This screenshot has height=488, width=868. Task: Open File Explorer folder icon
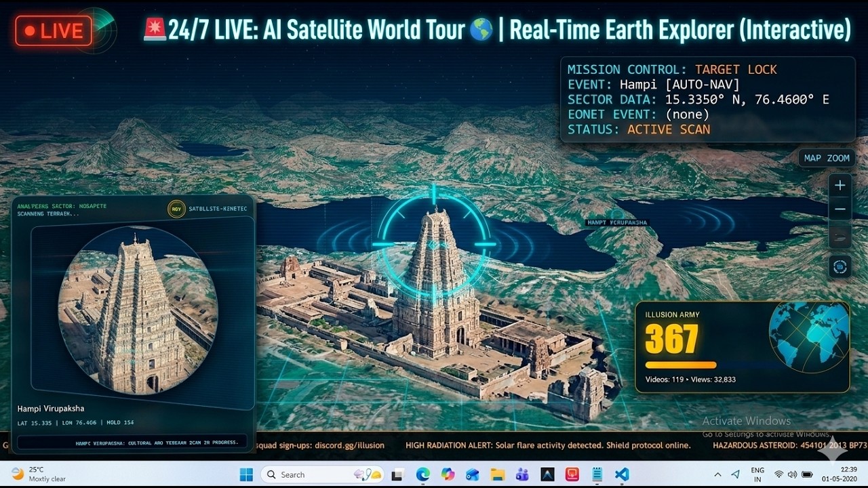(x=498, y=474)
